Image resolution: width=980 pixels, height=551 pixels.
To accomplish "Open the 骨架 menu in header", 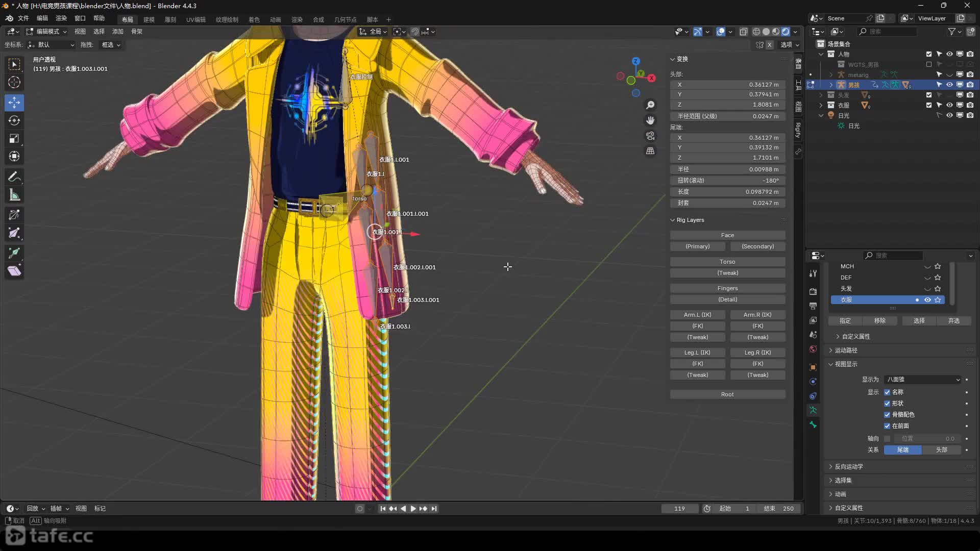I will pyautogui.click(x=137, y=32).
